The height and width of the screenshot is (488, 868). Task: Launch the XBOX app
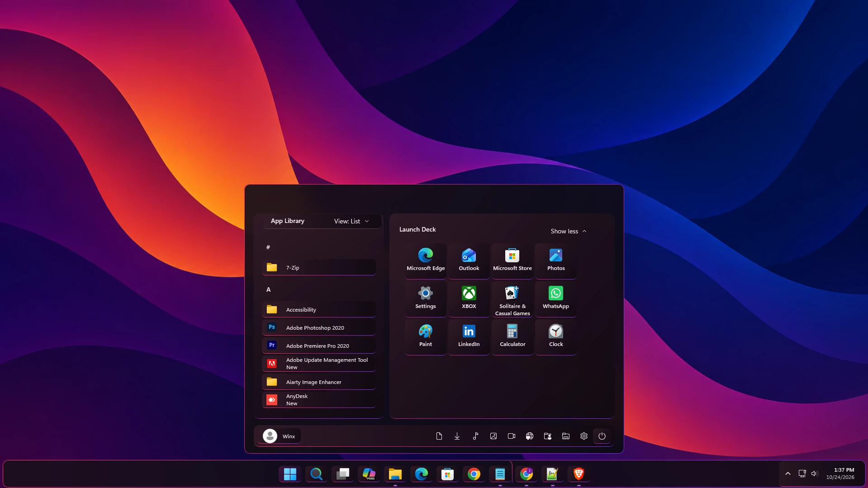click(x=469, y=298)
